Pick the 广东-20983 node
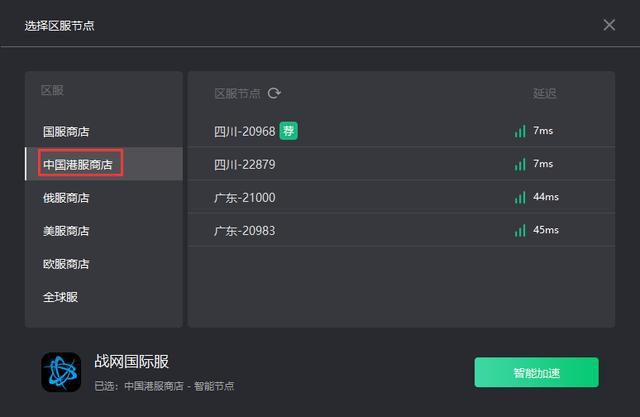Viewport: 640px width, 417px height. [x=244, y=230]
